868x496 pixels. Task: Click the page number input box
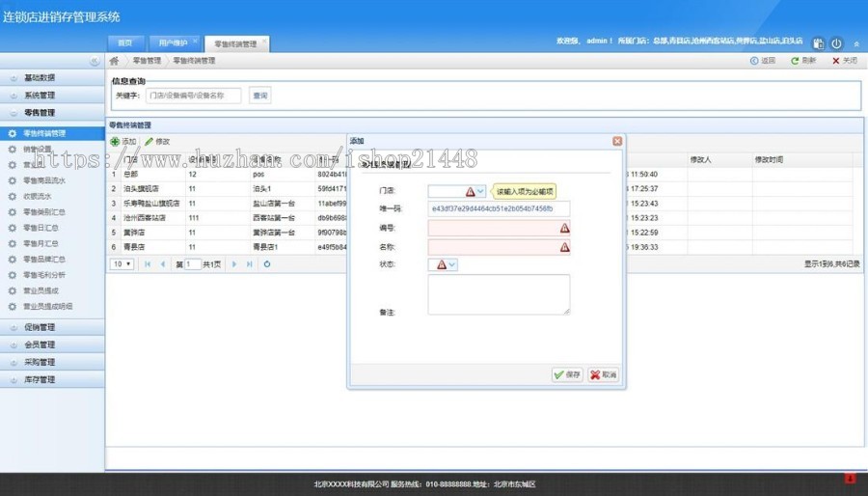(192, 264)
